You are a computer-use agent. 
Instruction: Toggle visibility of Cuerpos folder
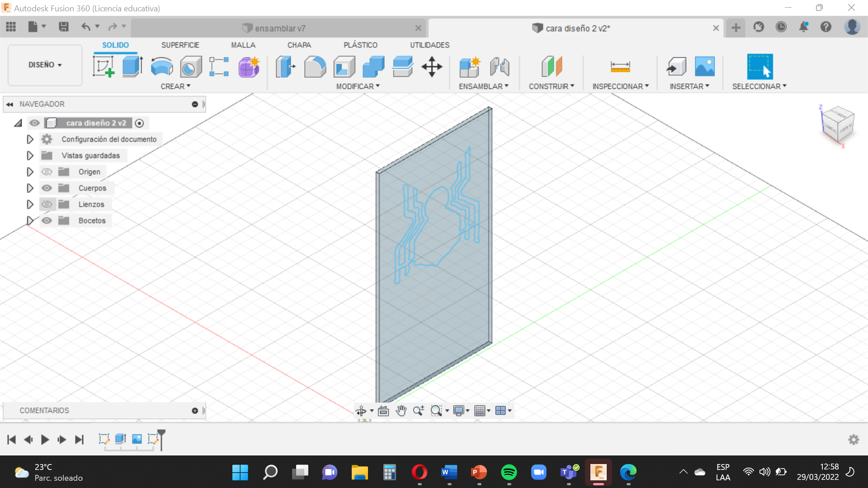(47, 188)
